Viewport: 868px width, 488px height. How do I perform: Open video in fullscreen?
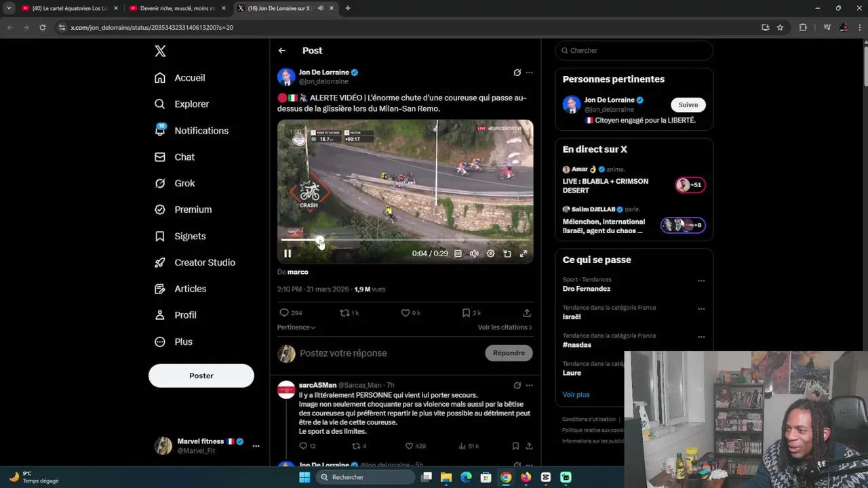(x=523, y=253)
